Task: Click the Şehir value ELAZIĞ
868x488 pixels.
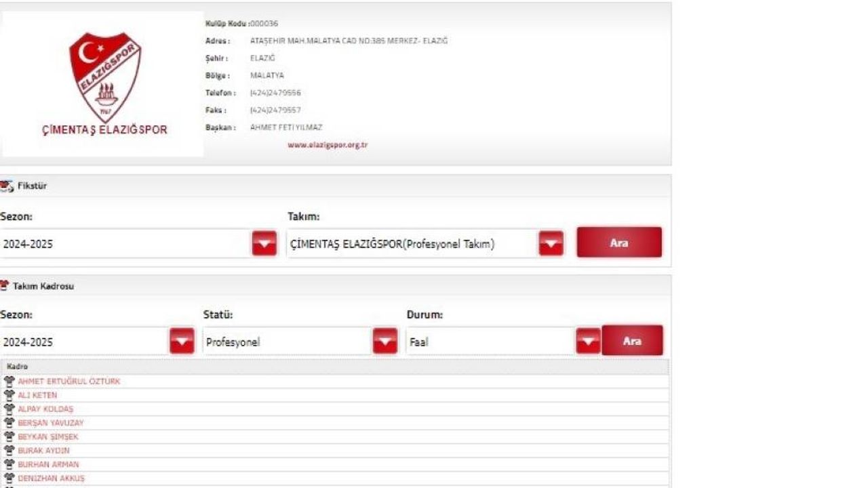Action: 262,58
